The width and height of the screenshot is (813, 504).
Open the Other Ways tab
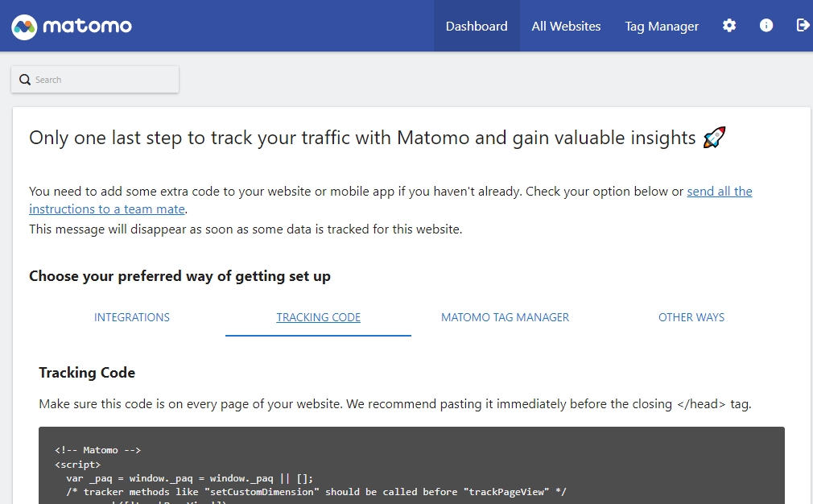691,317
